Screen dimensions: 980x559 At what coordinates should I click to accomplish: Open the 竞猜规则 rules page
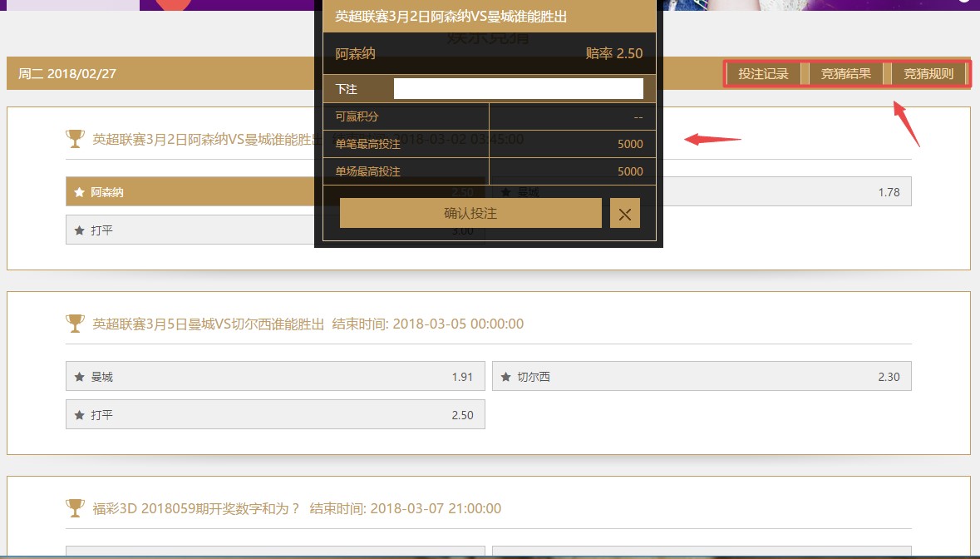[x=928, y=74]
